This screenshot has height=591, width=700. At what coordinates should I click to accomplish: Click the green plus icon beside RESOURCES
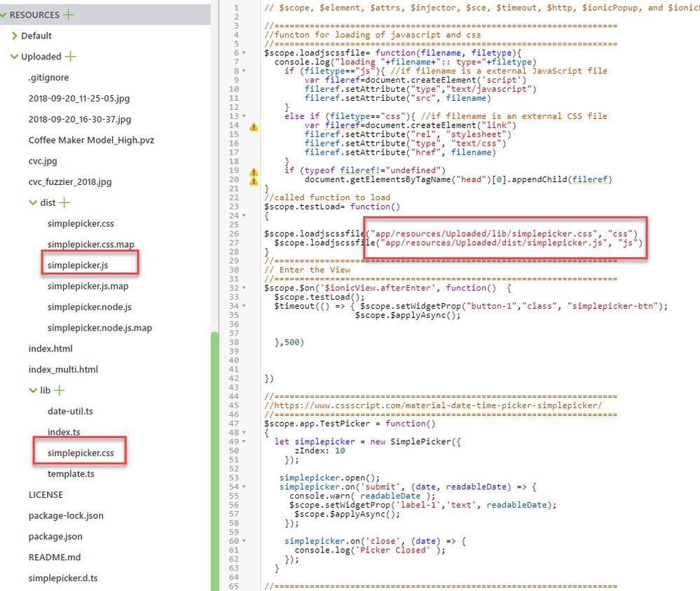pos(68,15)
